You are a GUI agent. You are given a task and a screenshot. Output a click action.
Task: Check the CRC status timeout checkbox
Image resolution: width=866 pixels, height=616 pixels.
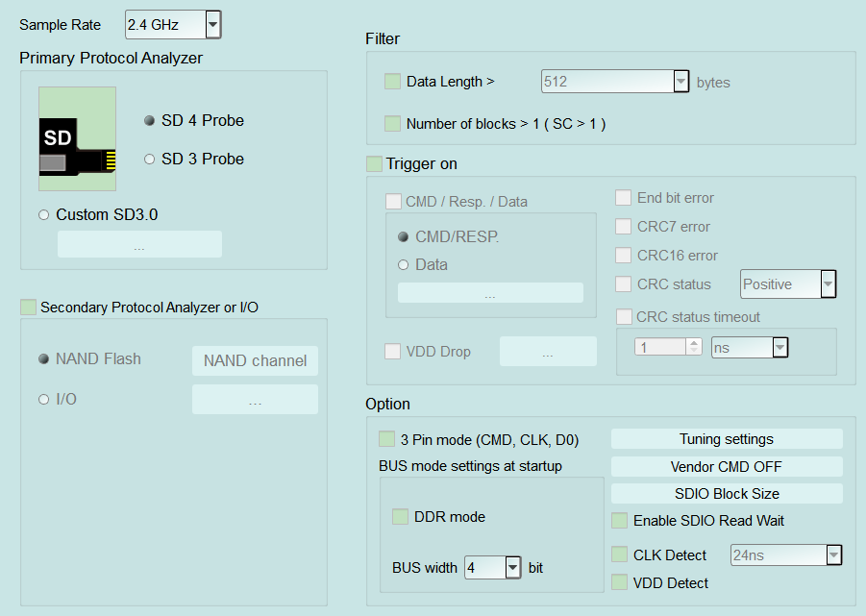[x=624, y=317]
